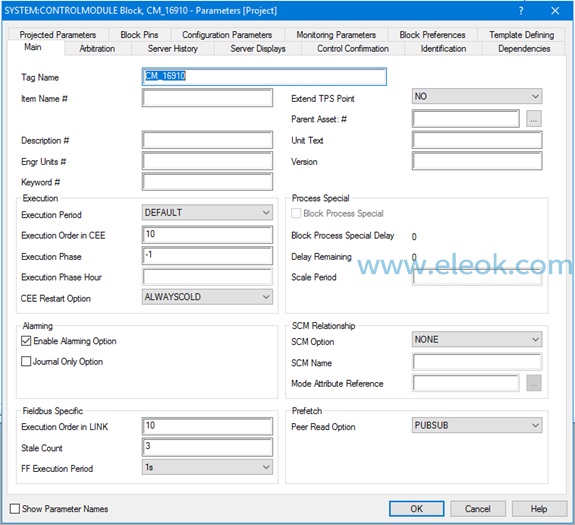The height and width of the screenshot is (525, 575).
Task: Expand the CEE Restart Option dropdown
Action: 207,297
